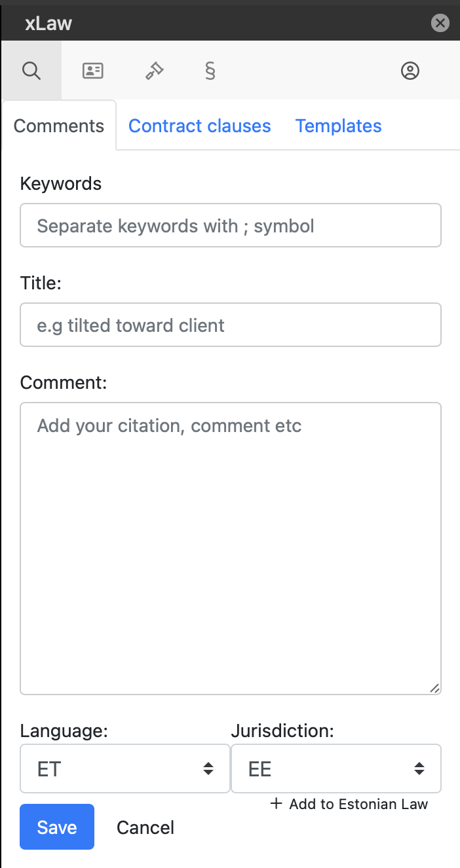The width and height of the screenshot is (460, 868).
Task: Click the Add to Estonian Law link
Action: tap(358, 804)
